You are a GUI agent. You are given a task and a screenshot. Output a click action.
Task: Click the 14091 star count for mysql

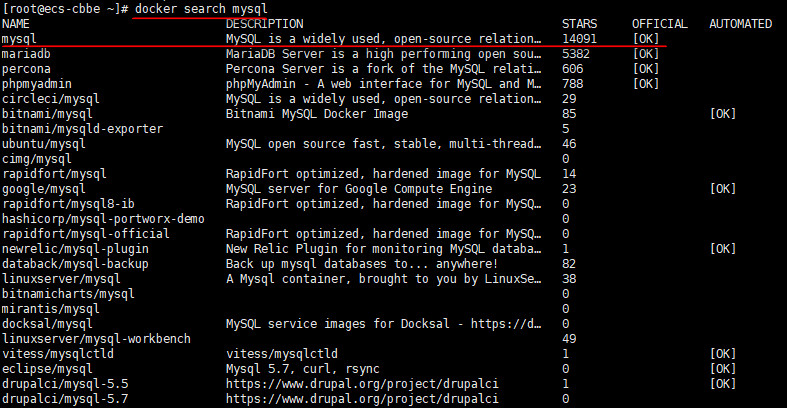click(579, 39)
